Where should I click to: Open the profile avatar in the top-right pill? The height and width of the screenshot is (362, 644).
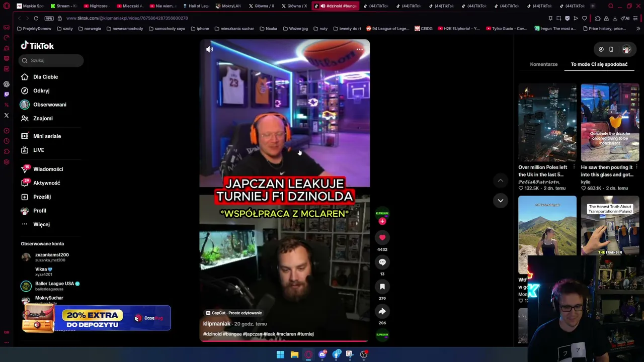pyautogui.click(x=626, y=49)
